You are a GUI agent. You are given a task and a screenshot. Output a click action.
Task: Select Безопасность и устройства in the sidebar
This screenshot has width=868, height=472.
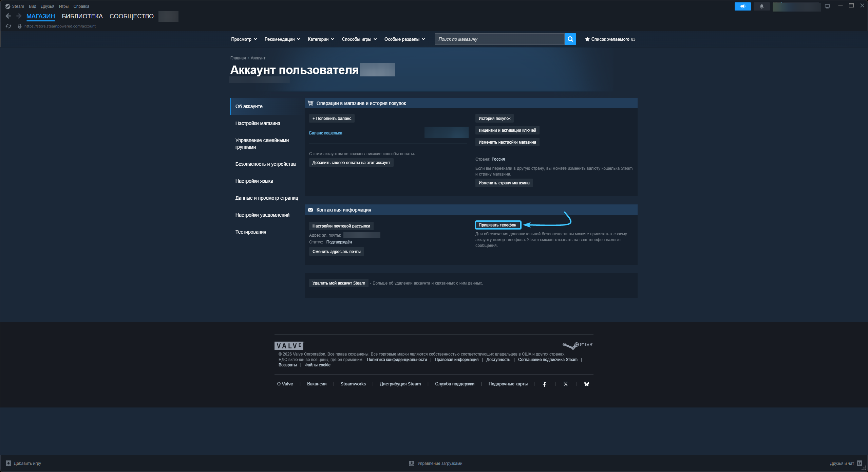[x=265, y=164]
